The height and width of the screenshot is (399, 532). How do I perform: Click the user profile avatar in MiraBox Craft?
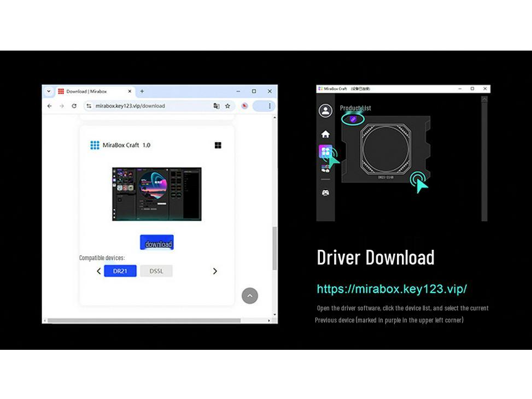click(325, 111)
